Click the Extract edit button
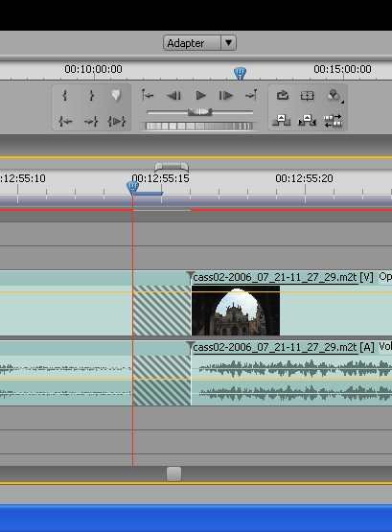 (x=307, y=121)
